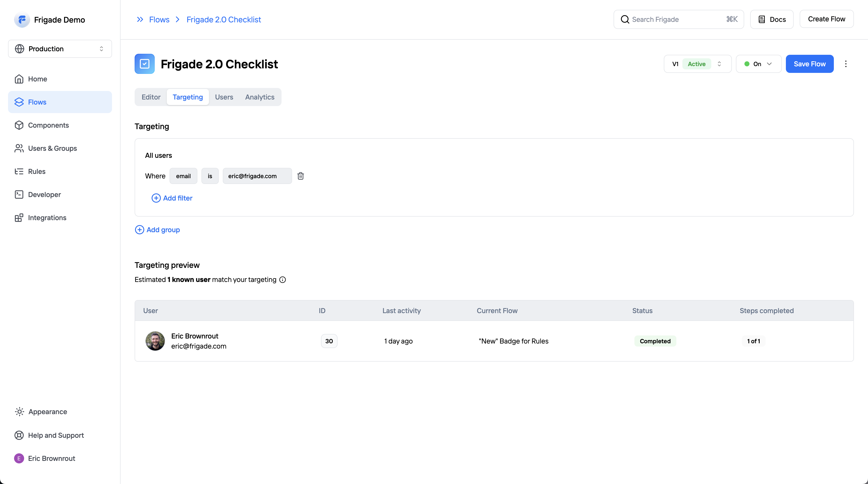Open Integrations from the sidebar
Image resolution: width=868 pixels, height=484 pixels.
(47, 218)
